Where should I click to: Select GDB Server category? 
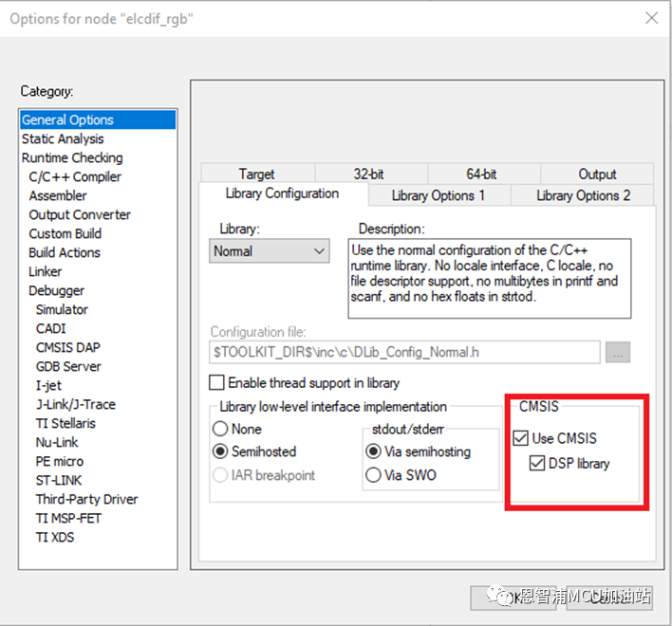[68, 366]
